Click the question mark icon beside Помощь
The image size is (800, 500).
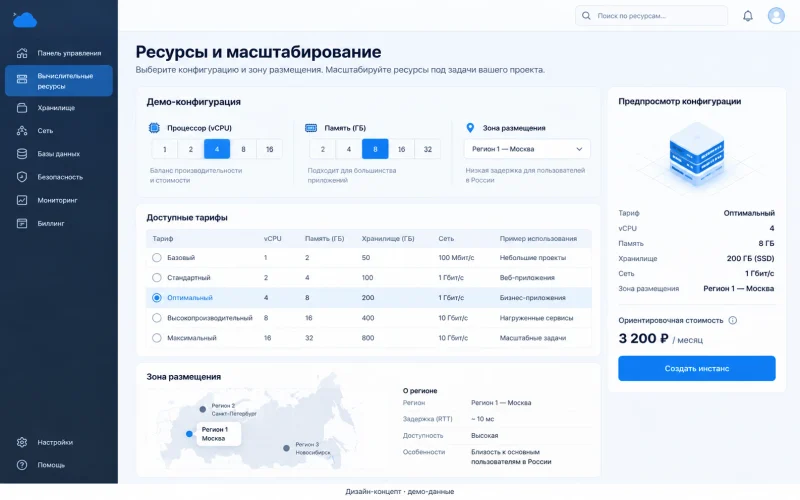(x=22, y=465)
